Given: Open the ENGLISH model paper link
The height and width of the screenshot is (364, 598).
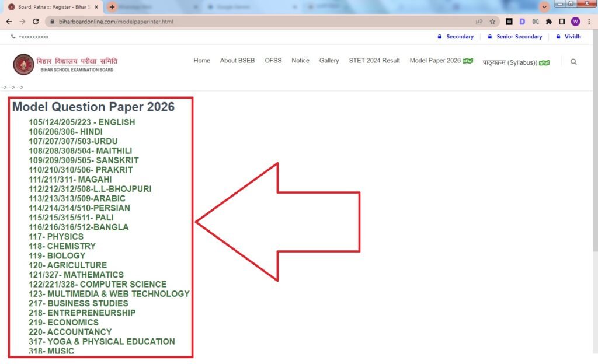Looking at the screenshot, I should 81,123.
